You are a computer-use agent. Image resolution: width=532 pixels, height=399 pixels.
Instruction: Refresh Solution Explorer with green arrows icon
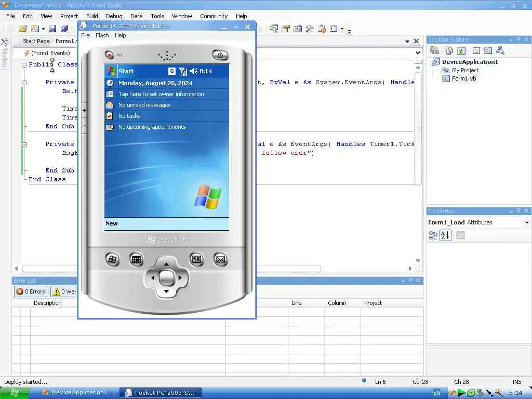[461, 50]
